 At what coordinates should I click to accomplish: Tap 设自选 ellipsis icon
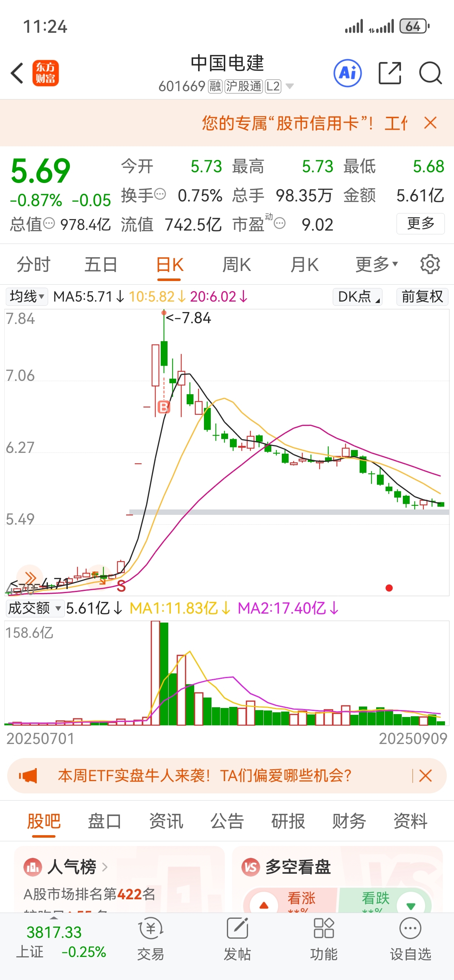point(410,928)
